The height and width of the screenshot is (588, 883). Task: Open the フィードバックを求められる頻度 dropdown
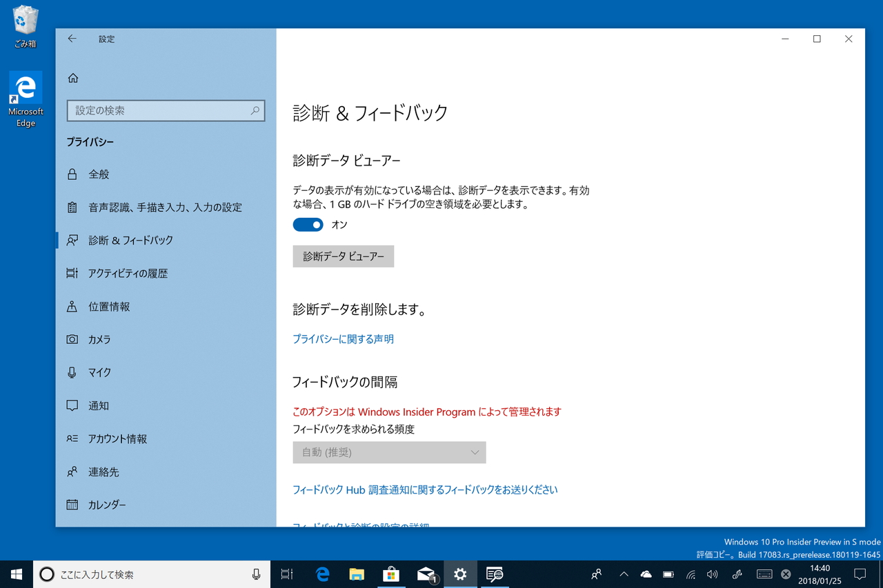(x=389, y=452)
